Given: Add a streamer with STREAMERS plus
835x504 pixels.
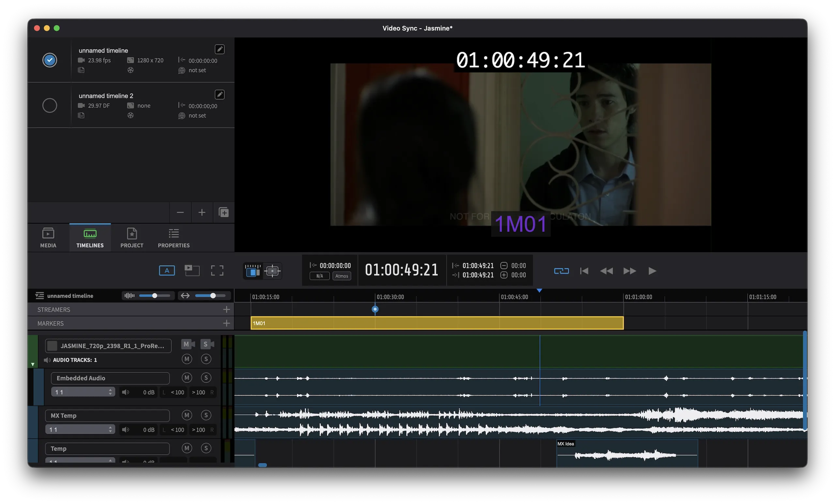Looking at the screenshot, I should [226, 310].
